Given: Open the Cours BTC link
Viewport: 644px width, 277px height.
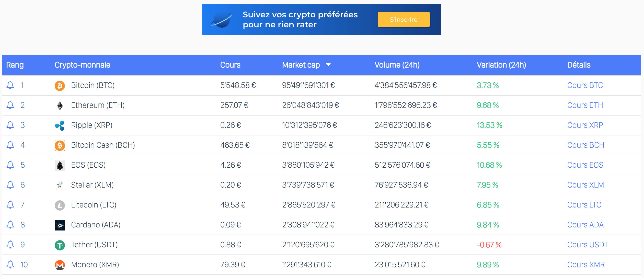Looking at the screenshot, I should tap(585, 85).
